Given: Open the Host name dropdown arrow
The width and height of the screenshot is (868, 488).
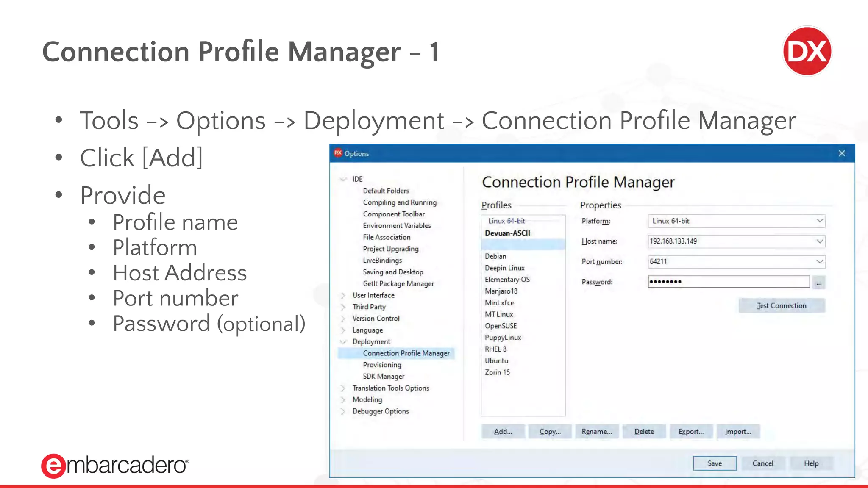Looking at the screenshot, I should (x=820, y=241).
